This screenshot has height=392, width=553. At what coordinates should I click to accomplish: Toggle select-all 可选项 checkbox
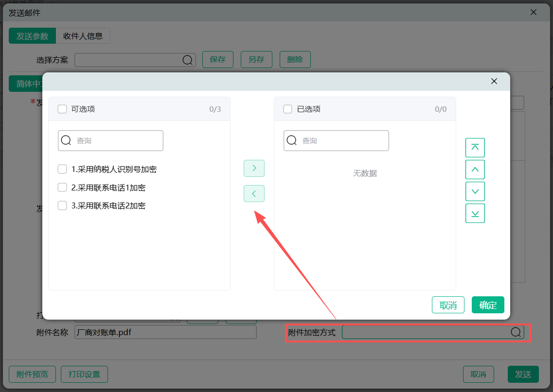pos(62,109)
